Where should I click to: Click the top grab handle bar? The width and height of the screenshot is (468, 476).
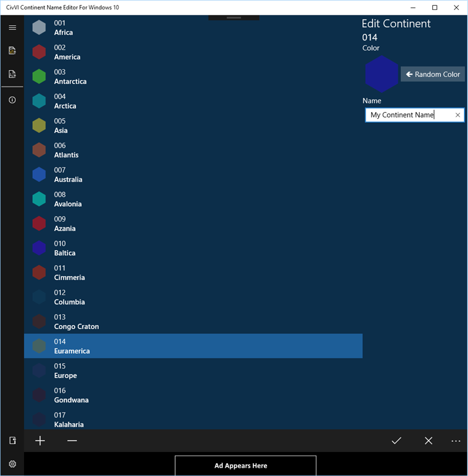point(234,18)
